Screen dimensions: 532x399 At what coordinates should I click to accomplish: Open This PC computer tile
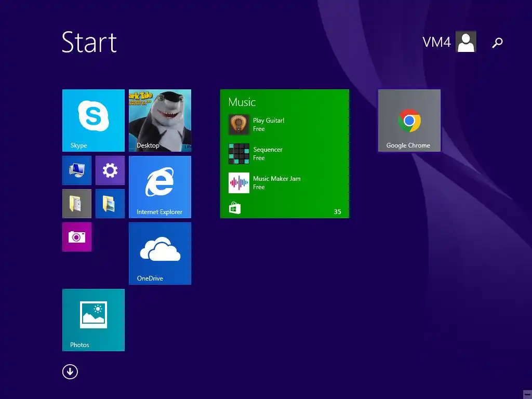point(77,170)
